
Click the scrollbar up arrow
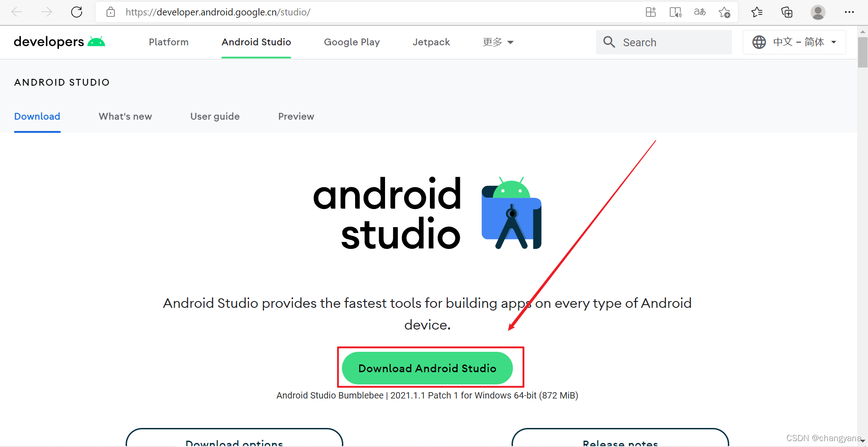click(863, 32)
